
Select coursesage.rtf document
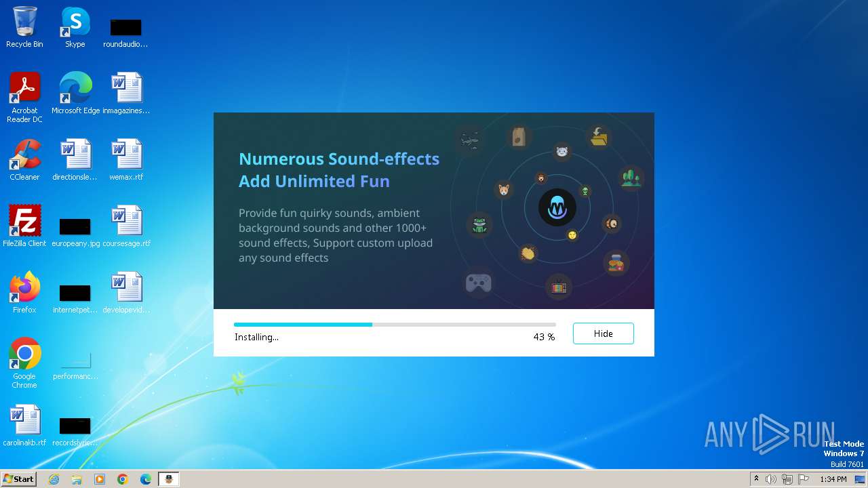pyautogui.click(x=126, y=226)
